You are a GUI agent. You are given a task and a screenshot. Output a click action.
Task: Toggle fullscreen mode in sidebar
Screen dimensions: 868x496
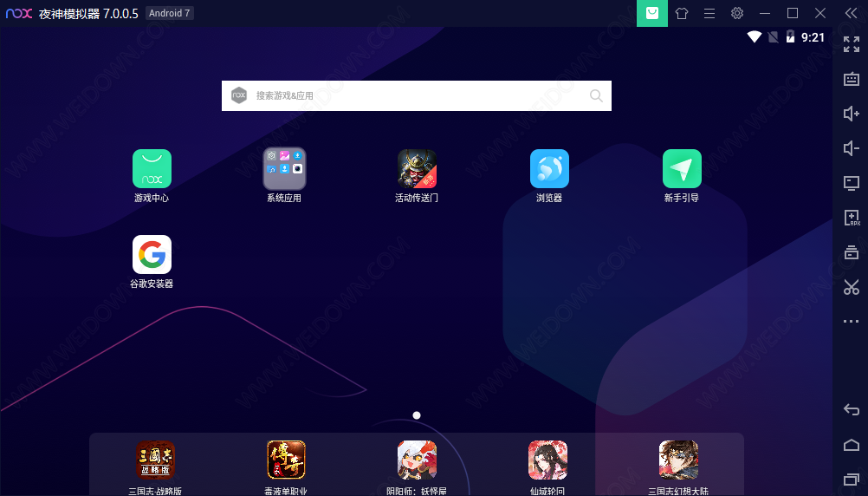pyautogui.click(x=852, y=44)
